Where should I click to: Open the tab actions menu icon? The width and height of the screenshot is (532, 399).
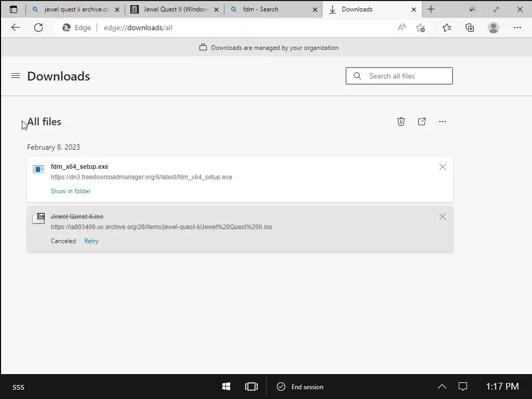coord(14,9)
